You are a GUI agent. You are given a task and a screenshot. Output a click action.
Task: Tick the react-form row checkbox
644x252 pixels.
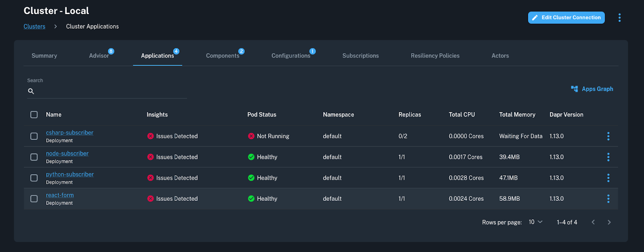click(34, 199)
